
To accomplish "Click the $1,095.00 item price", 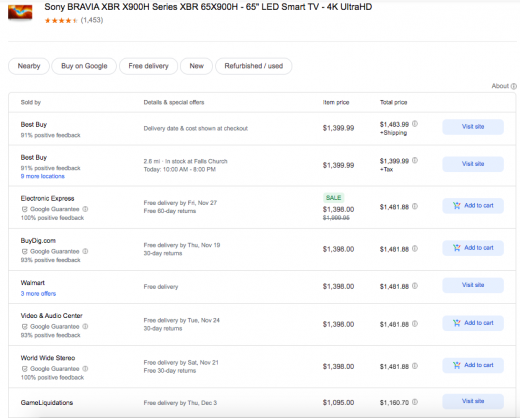I will point(338,403).
